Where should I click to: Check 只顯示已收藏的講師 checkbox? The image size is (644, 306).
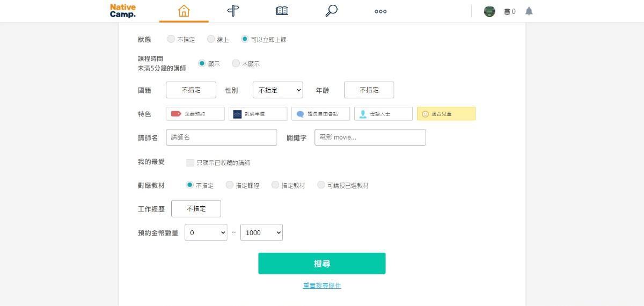190,163
